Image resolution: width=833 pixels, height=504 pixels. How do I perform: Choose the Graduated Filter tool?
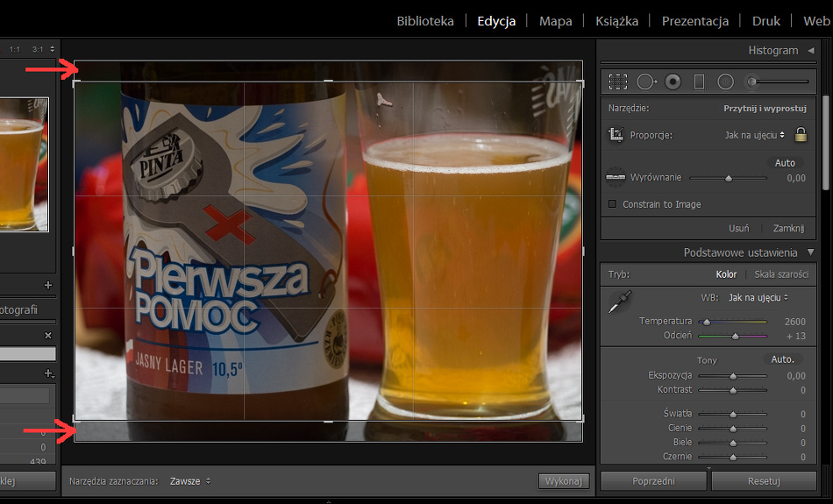click(699, 82)
